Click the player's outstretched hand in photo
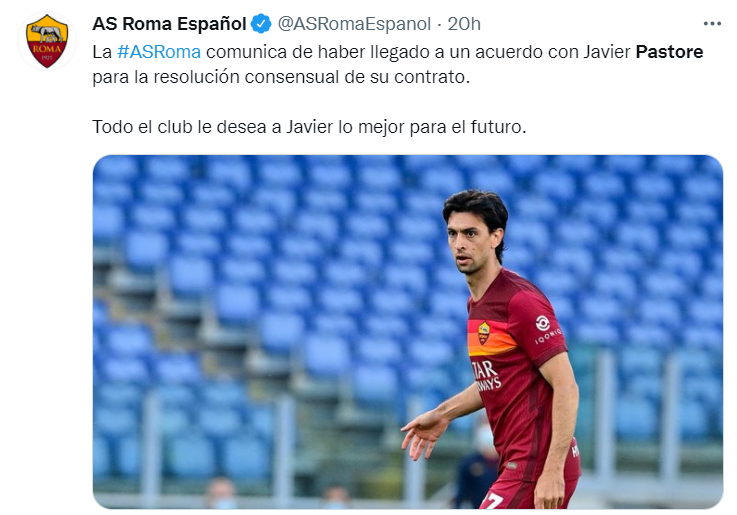The image size is (737, 515). (423, 434)
